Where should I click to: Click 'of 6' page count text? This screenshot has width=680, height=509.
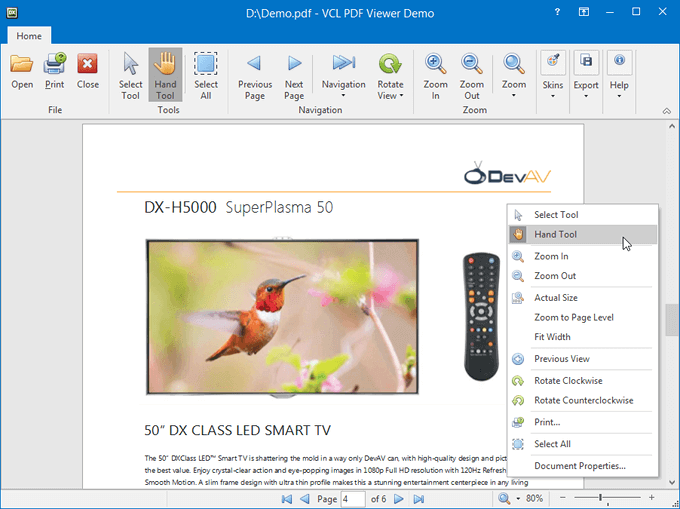378,499
